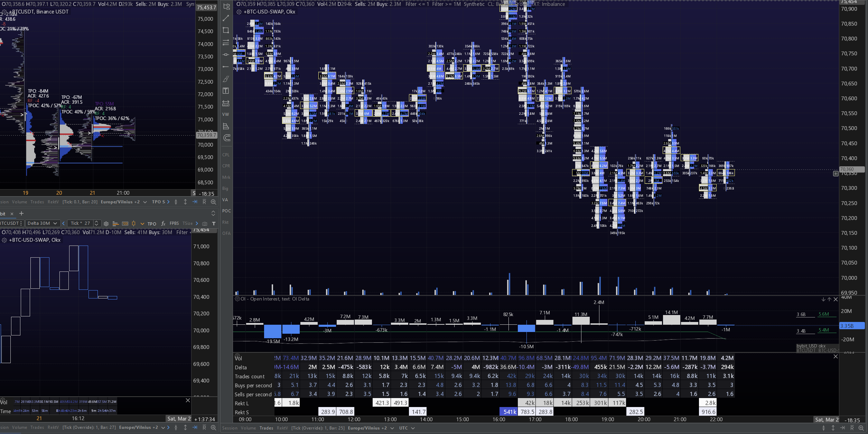Screen dimensions: 868x434
Task: Click the TPO button in Delta toolbar
Action: tap(152, 224)
